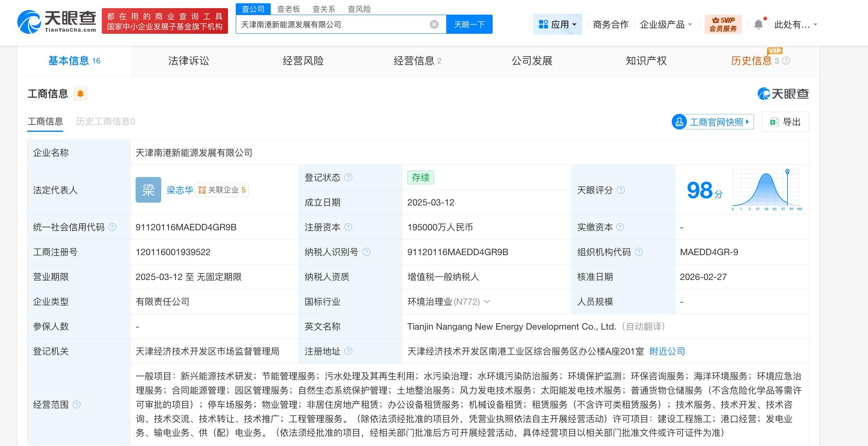Image resolution: width=868 pixels, height=446 pixels.
Task: Click the 导出 export button
Action: point(785,122)
